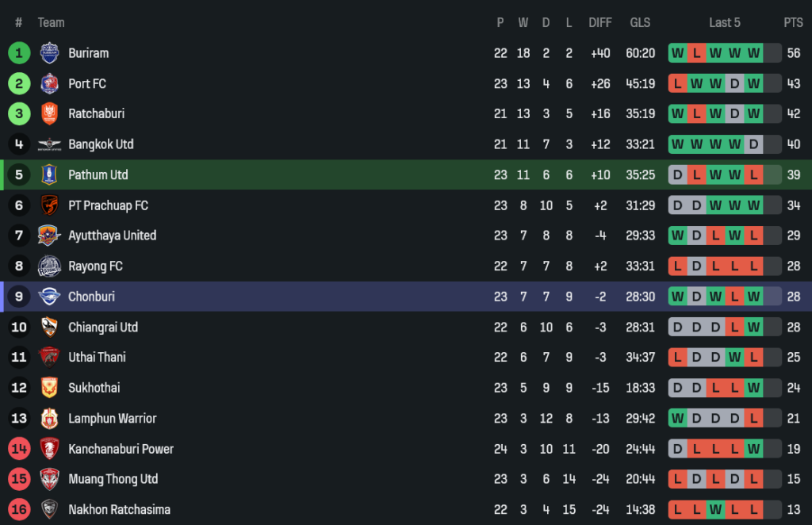Click the Port FC club crest
This screenshot has width=812, height=525.
point(49,83)
